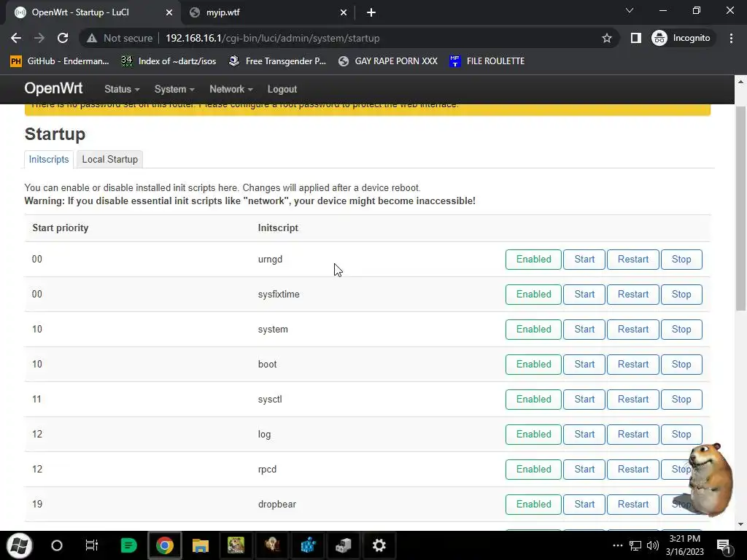Open green chat app in taskbar
The height and width of the screenshot is (560, 747).
tap(128, 545)
